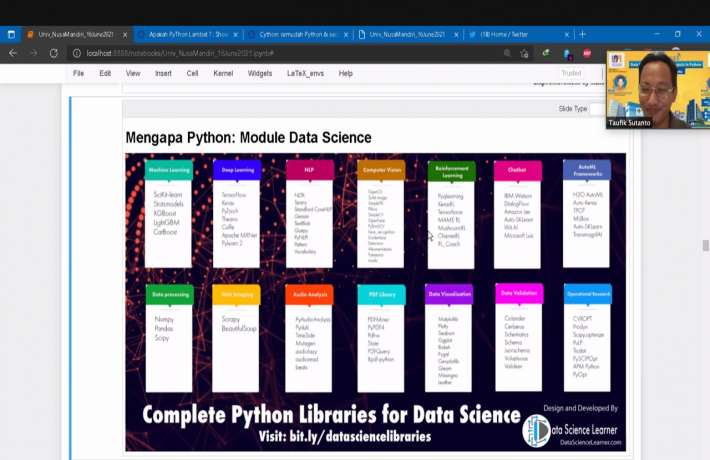This screenshot has width=710, height=460.
Task: Go back to the previous page
Action: point(13,53)
